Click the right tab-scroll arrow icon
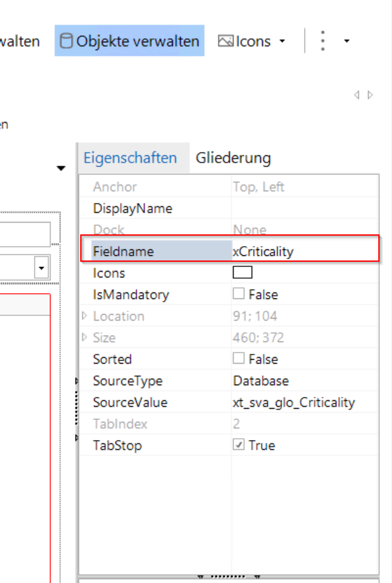 click(x=370, y=95)
